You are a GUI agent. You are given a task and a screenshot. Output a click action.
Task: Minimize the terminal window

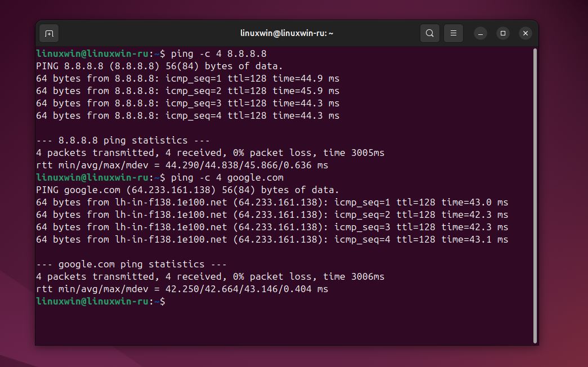pyautogui.click(x=481, y=33)
